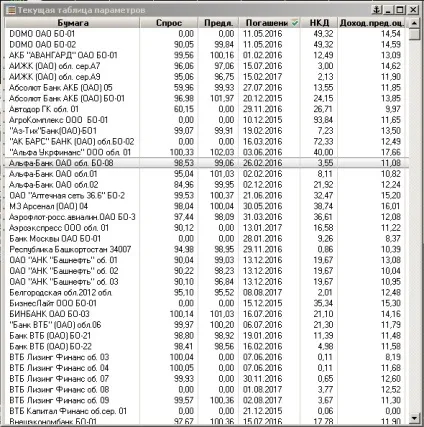Click the scrollbar up arrow
Screen dimensions: 424x427
tap(414, 23)
